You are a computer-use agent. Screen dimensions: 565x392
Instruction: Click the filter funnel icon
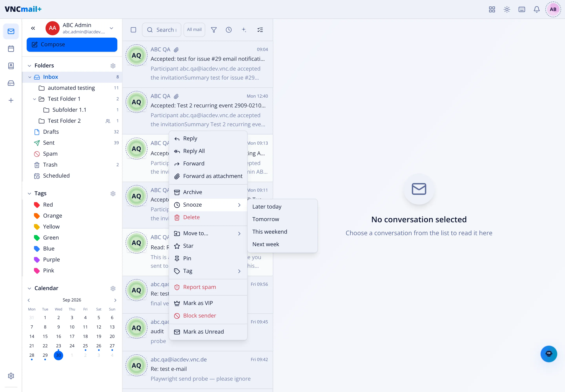pyautogui.click(x=214, y=30)
